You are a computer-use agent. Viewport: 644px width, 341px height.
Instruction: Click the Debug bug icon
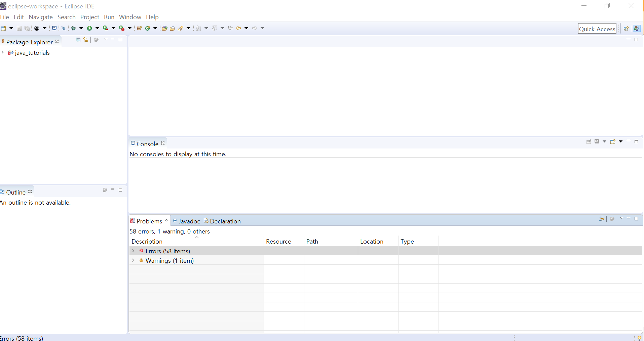pos(73,29)
